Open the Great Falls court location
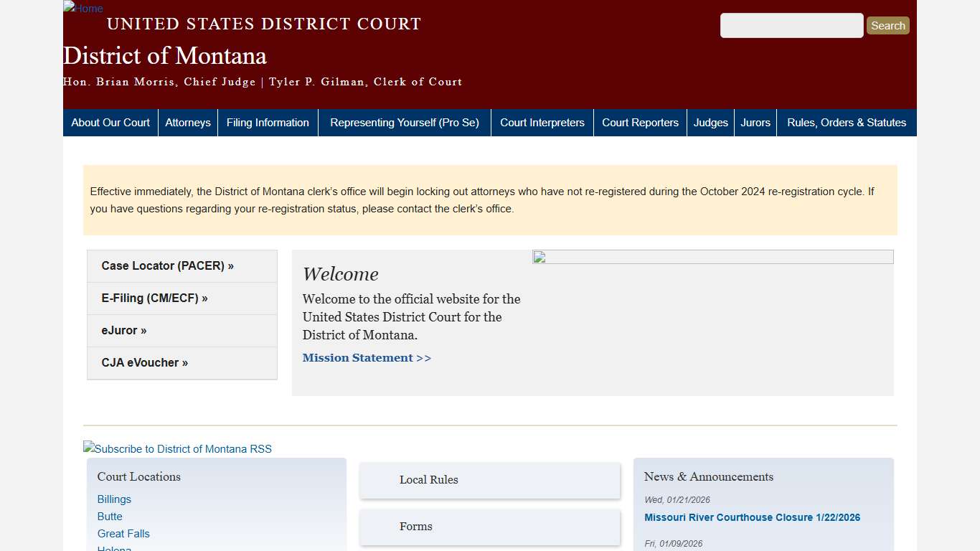Screen dimensions: 980x551 [x=123, y=533]
